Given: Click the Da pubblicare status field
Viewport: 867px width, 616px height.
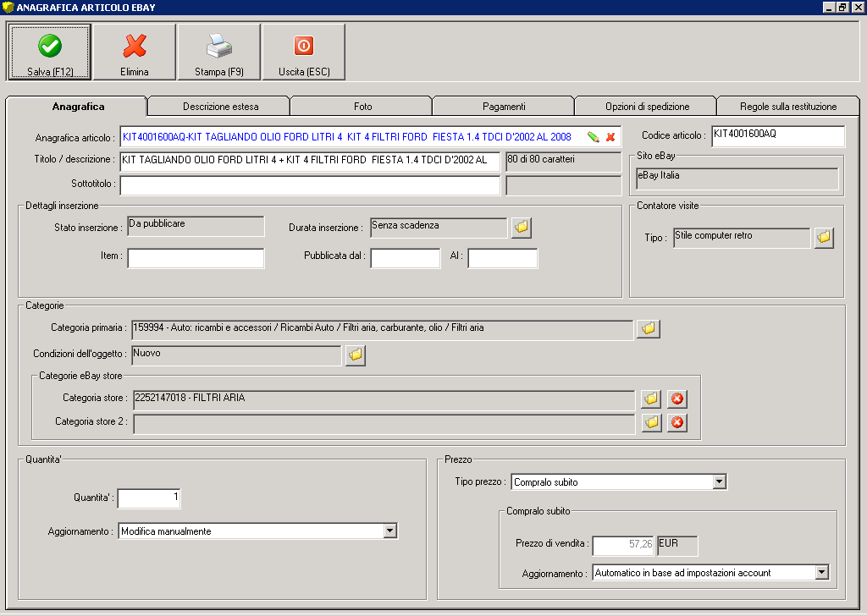Looking at the screenshot, I should point(196,227).
